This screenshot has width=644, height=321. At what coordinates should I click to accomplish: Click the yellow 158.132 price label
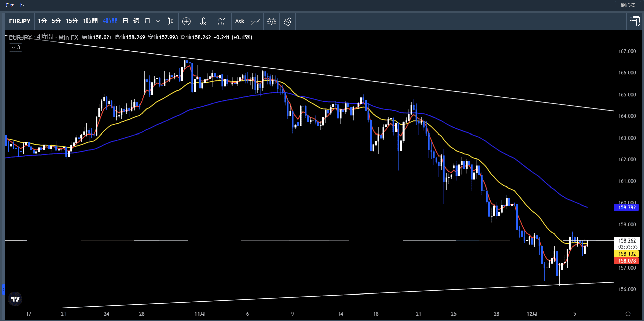[x=627, y=254]
